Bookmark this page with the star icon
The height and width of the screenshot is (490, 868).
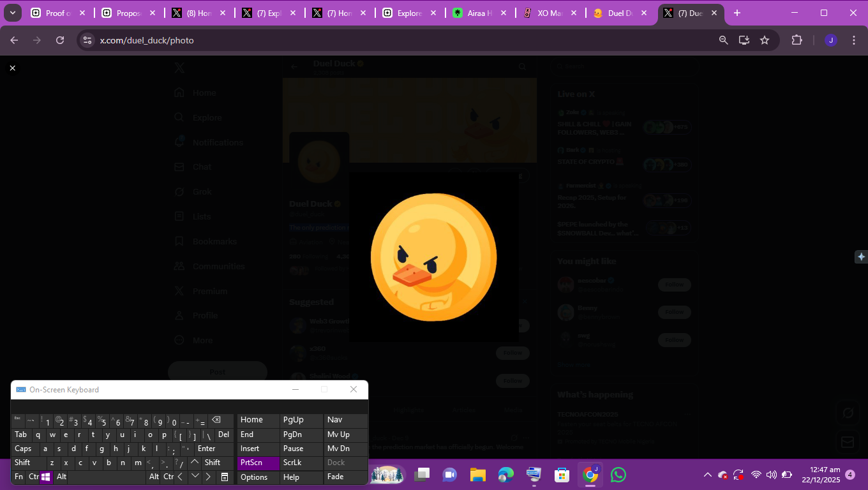[x=765, y=40]
